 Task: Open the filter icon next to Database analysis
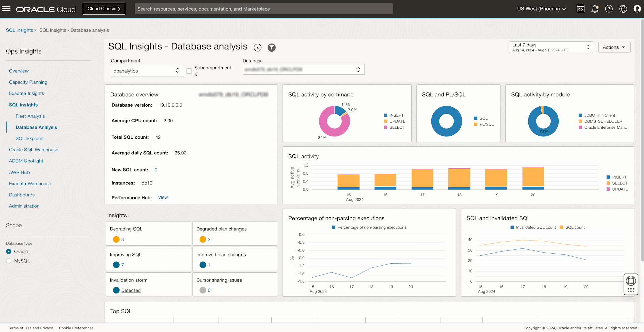(x=271, y=48)
